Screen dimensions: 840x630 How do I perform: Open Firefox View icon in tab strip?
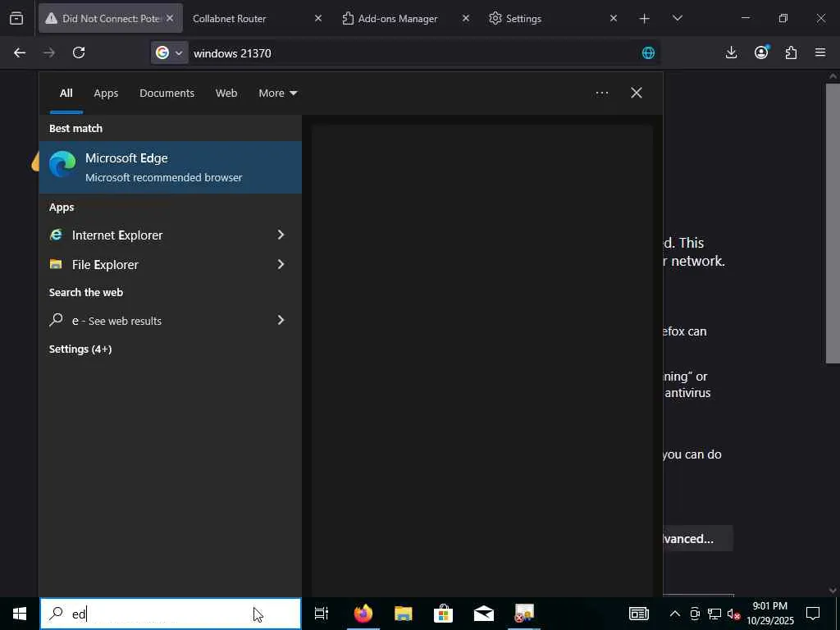coord(16,18)
